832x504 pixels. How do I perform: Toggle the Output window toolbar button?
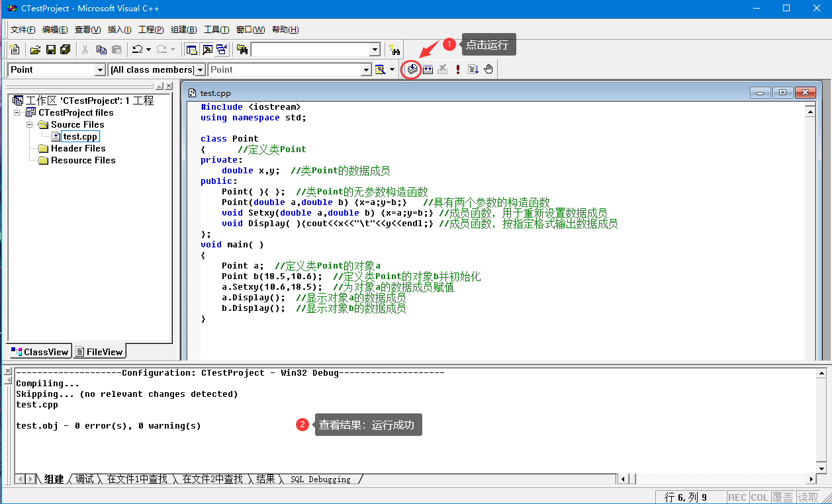(x=207, y=50)
